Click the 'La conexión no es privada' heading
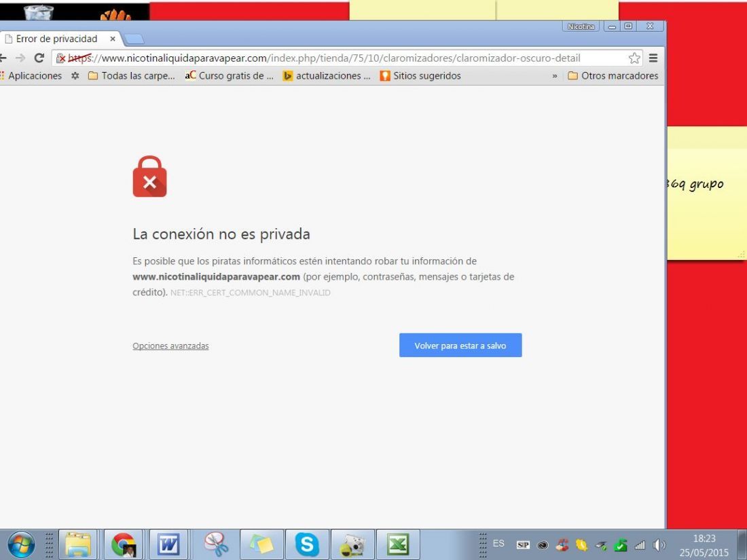 pos(221,234)
